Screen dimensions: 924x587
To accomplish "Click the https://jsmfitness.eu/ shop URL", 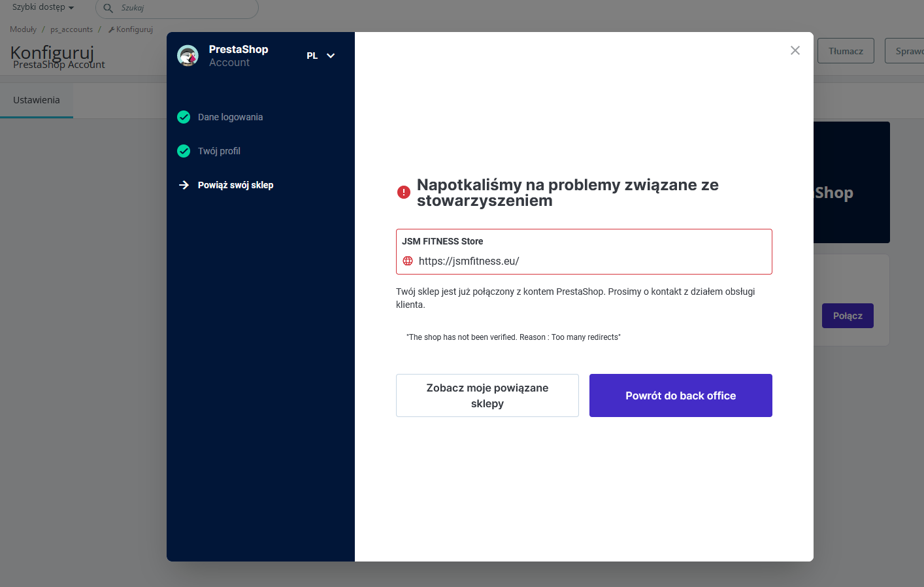I will point(469,261).
